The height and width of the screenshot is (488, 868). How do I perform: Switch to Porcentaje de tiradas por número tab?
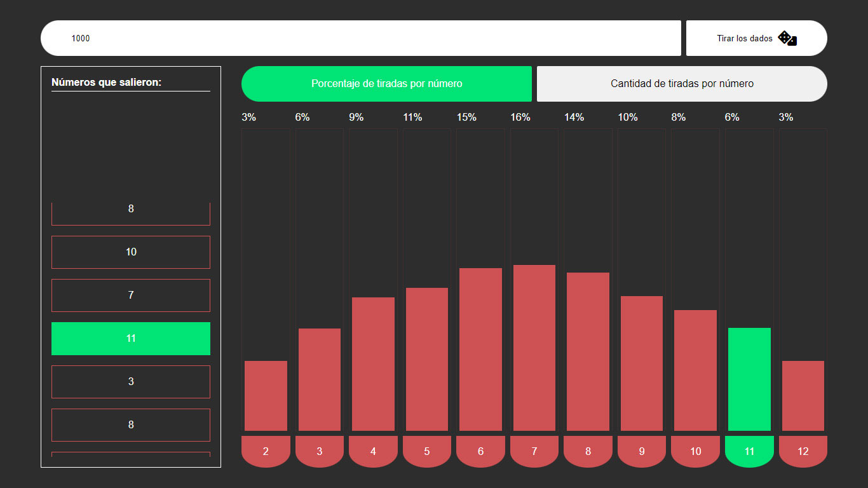click(386, 84)
